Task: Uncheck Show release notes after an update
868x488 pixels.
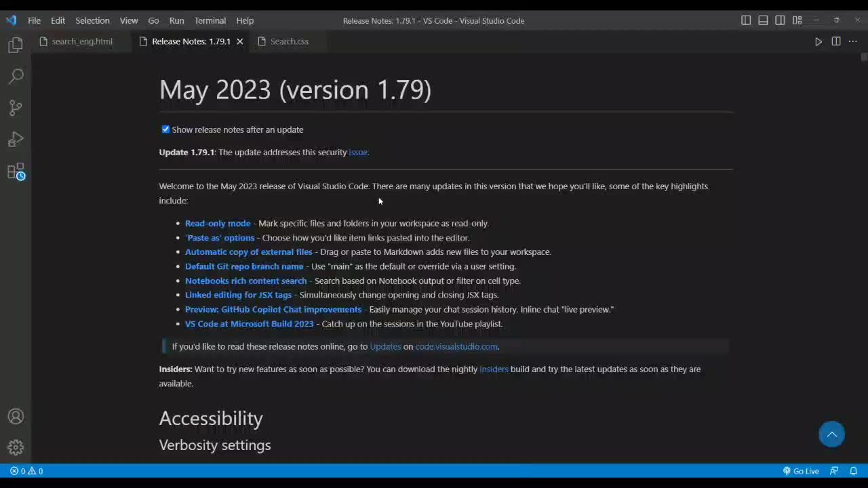Action: click(x=165, y=129)
